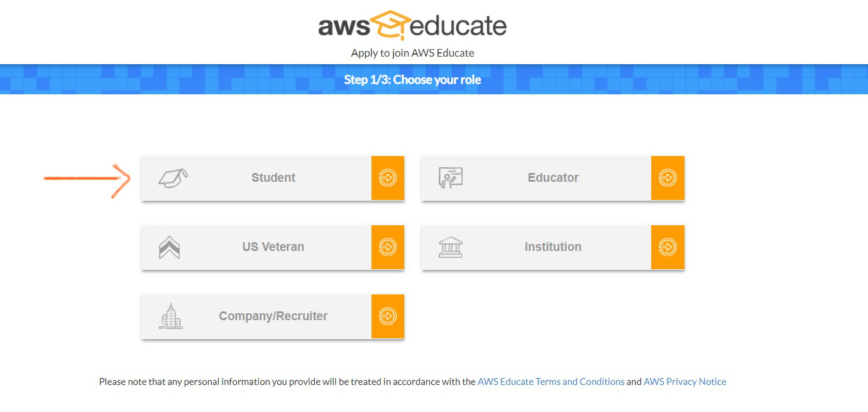This screenshot has height=412, width=868.
Task: Open AWS Educate Terms and Conditions link
Action: click(551, 382)
